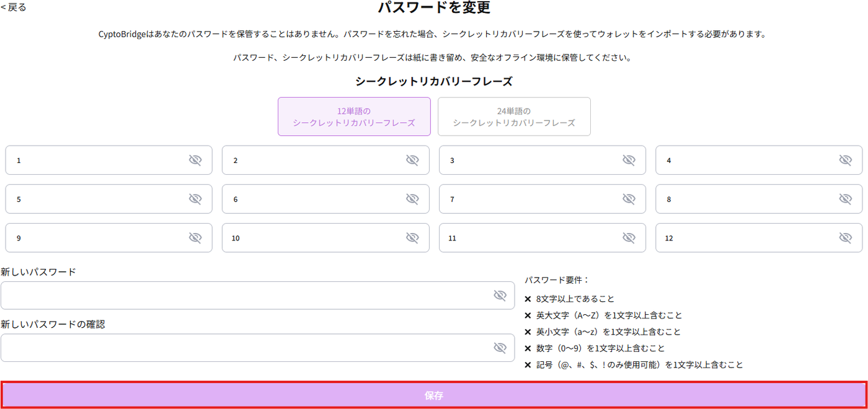Screen dimensions: 868x409
Task: Click the 記号（@、#、$、!） requirement text
Action: tap(640, 365)
